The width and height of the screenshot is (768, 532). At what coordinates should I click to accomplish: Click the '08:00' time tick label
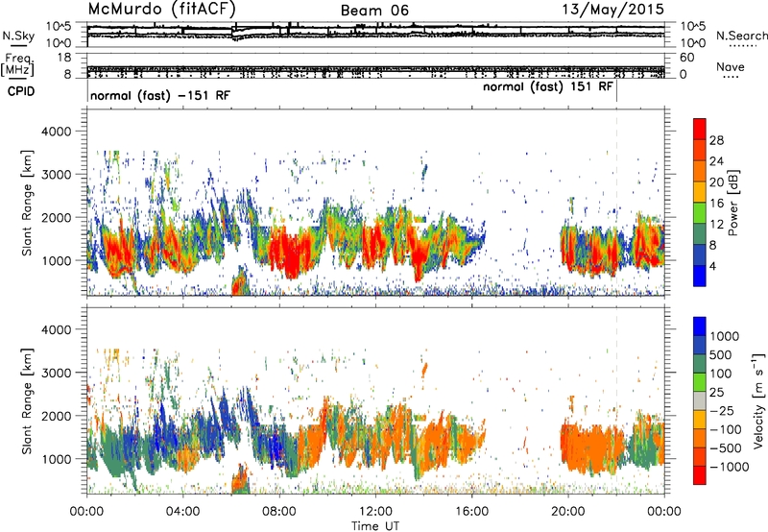point(279,511)
